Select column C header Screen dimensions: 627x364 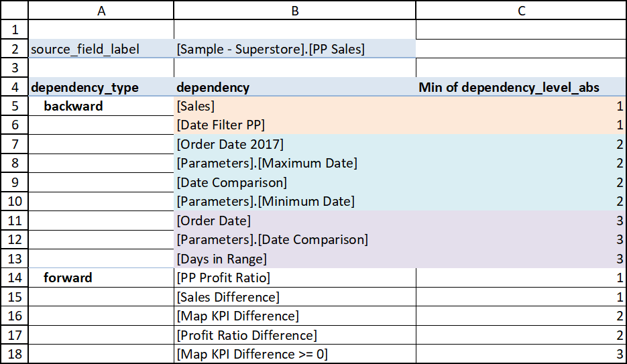click(521, 10)
